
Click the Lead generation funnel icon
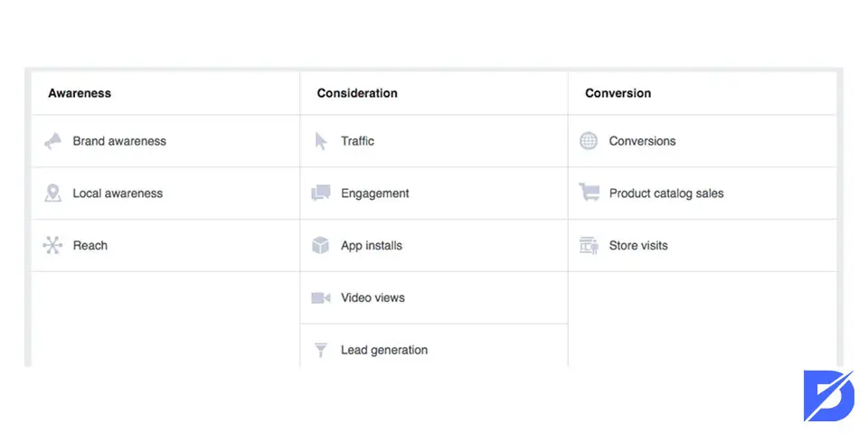(320, 350)
